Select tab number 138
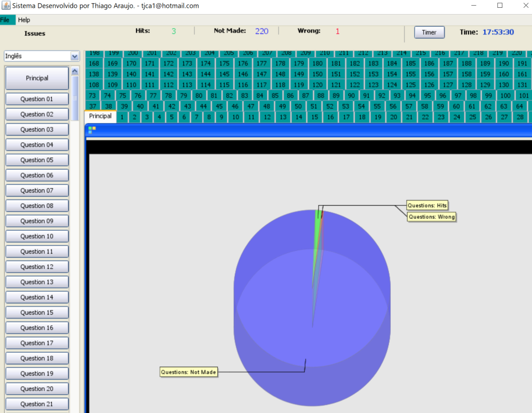Viewport: 532px width, 413px height. pos(94,74)
